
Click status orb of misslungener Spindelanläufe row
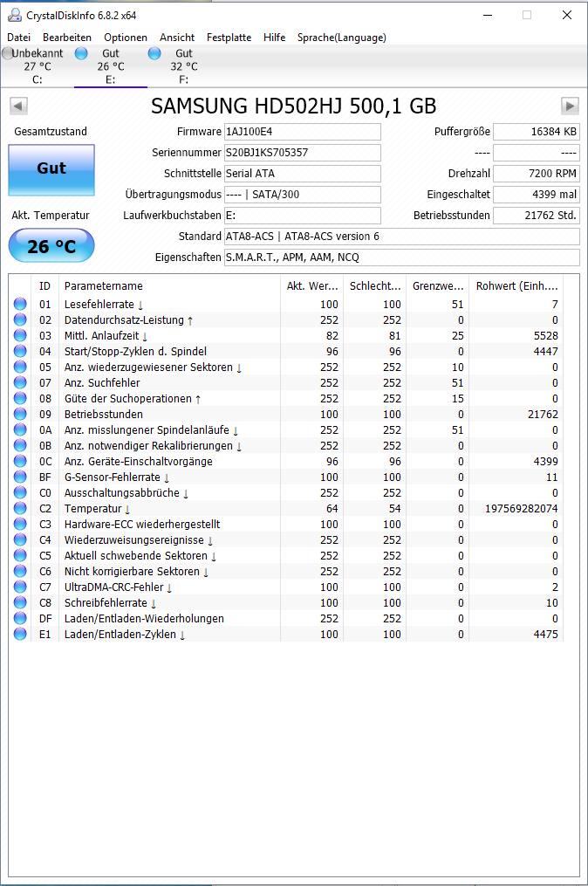(20, 430)
